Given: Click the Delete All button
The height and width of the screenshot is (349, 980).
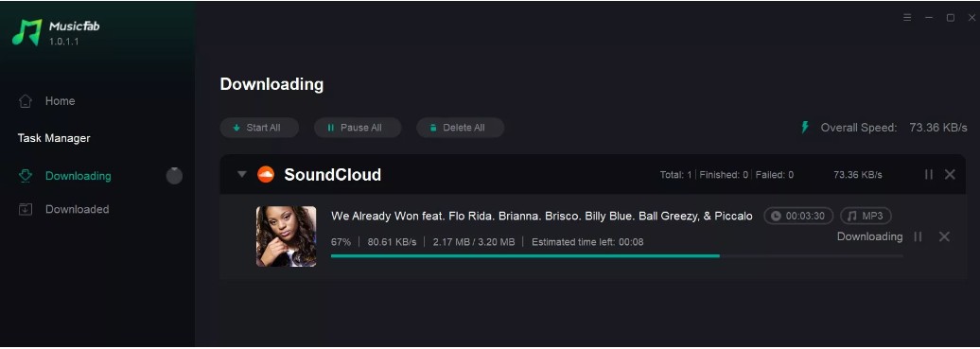Looking at the screenshot, I should coord(460,128).
